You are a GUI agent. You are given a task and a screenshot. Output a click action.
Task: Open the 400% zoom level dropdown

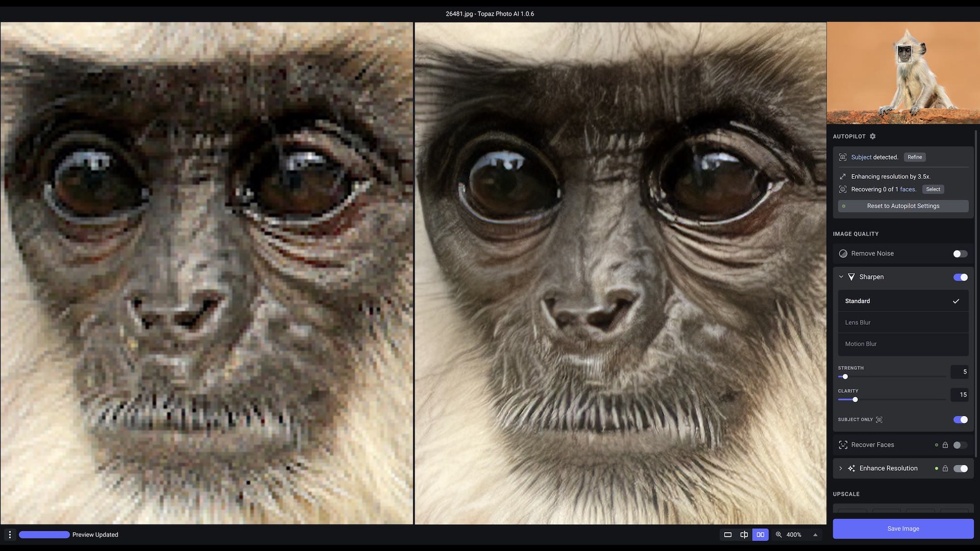click(x=815, y=535)
